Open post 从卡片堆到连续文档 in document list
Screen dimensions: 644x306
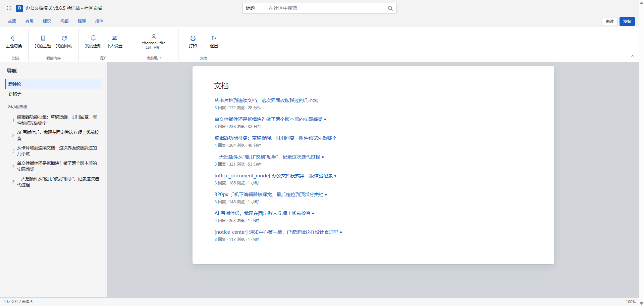pos(266,100)
